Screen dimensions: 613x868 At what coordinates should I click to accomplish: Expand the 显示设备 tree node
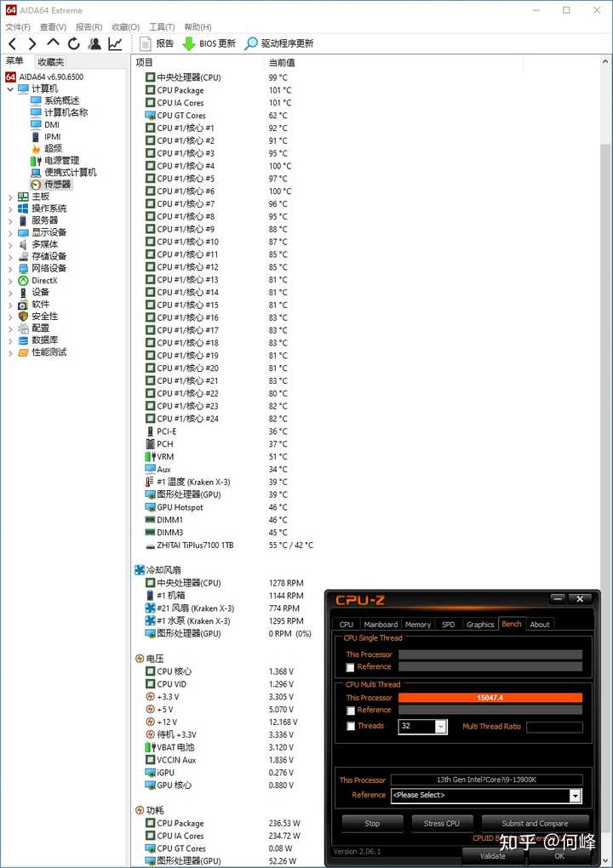pyautogui.click(x=10, y=232)
